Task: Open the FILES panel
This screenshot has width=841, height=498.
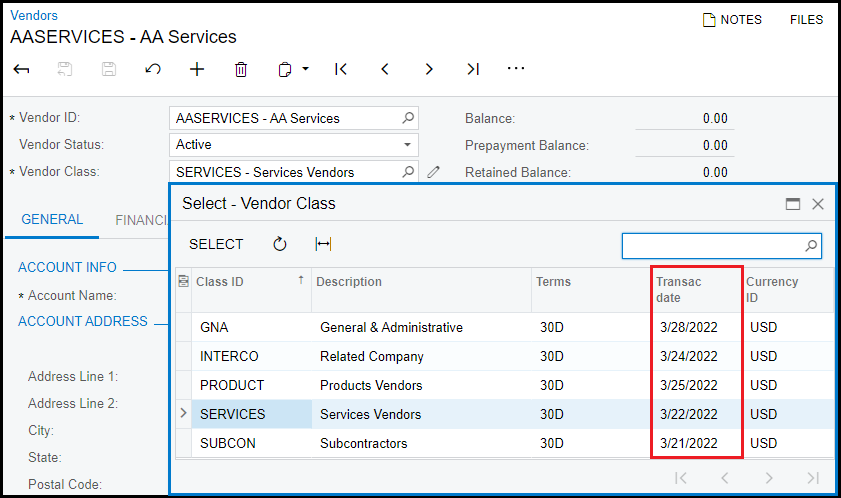Action: [806, 20]
